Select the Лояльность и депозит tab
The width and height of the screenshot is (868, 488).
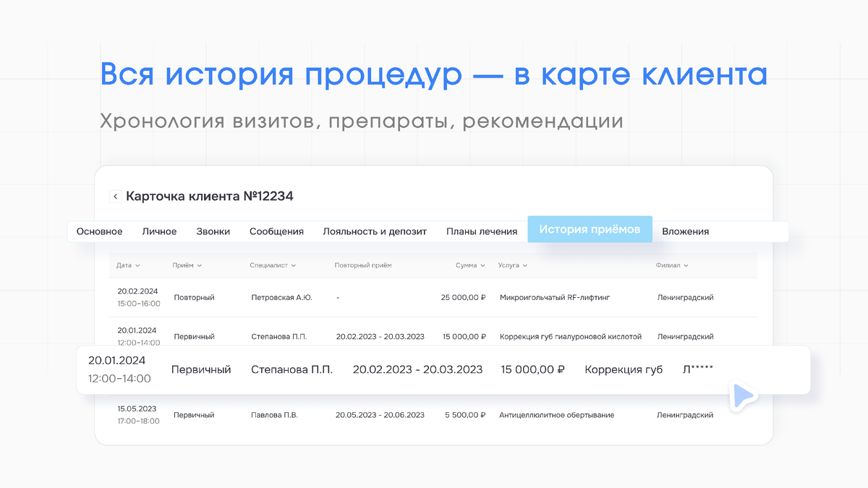tap(375, 231)
